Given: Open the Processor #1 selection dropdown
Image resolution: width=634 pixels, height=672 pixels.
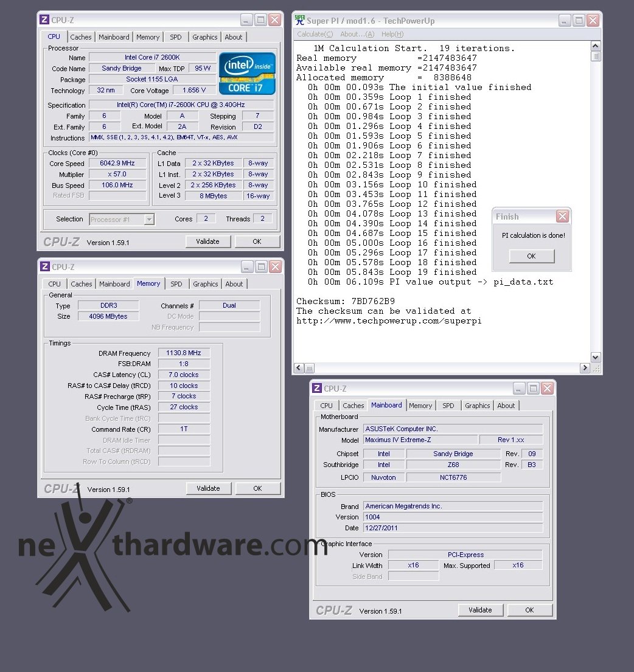Looking at the screenshot, I should click(x=148, y=220).
